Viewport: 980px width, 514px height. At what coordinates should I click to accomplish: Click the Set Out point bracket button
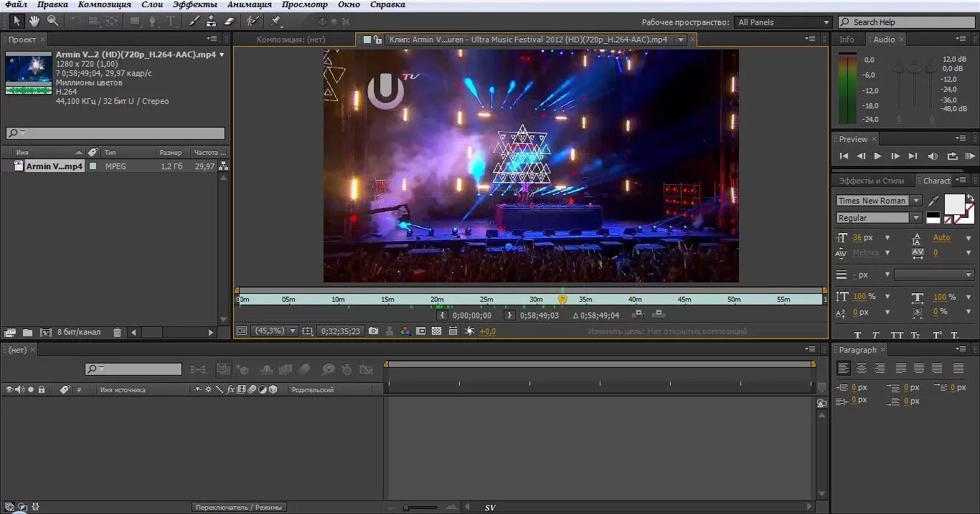click(x=509, y=315)
